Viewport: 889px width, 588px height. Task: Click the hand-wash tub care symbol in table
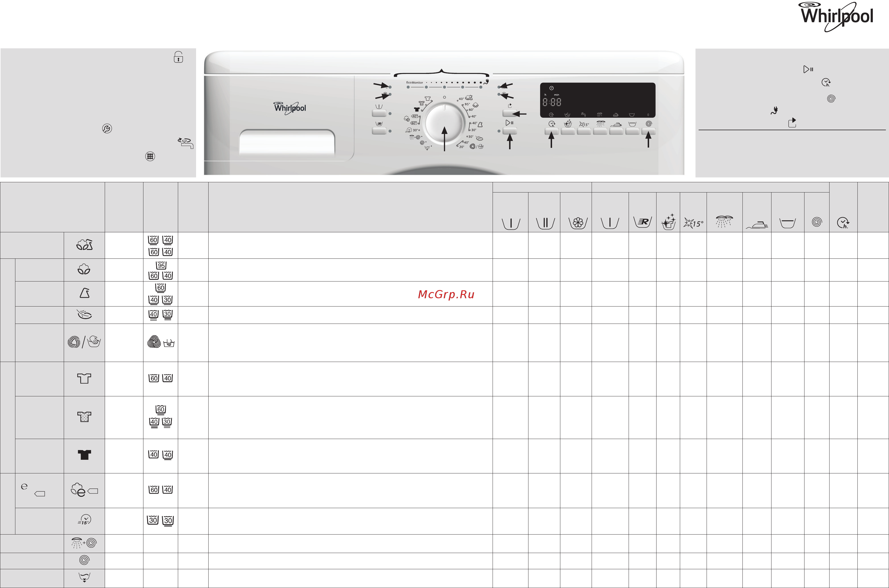[x=169, y=343]
